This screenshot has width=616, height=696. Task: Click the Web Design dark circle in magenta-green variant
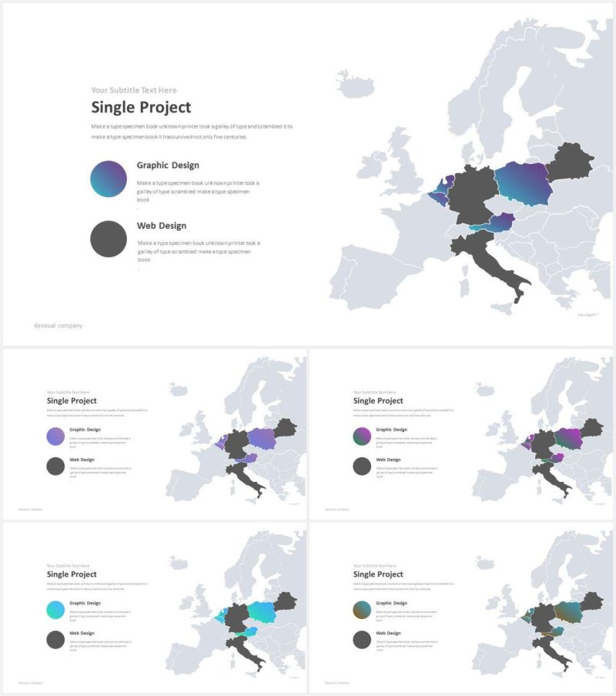(362, 466)
